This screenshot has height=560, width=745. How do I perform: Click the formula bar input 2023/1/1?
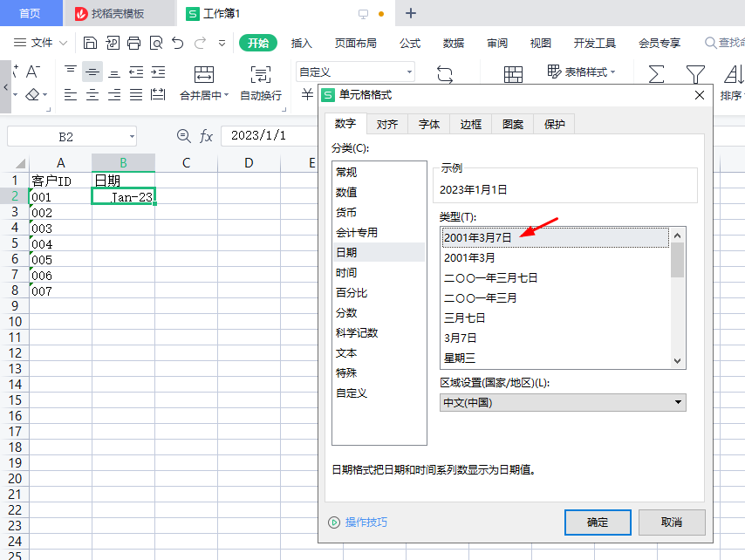(x=270, y=136)
